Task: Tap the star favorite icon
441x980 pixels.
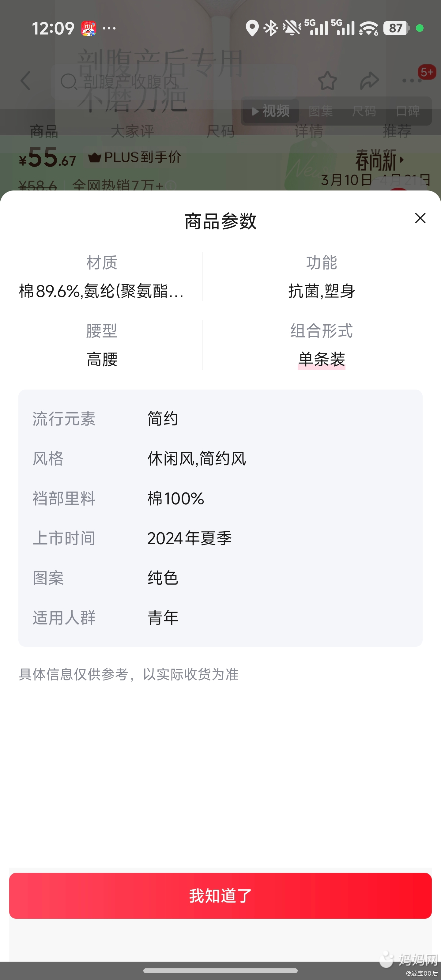Action: pyautogui.click(x=327, y=81)
